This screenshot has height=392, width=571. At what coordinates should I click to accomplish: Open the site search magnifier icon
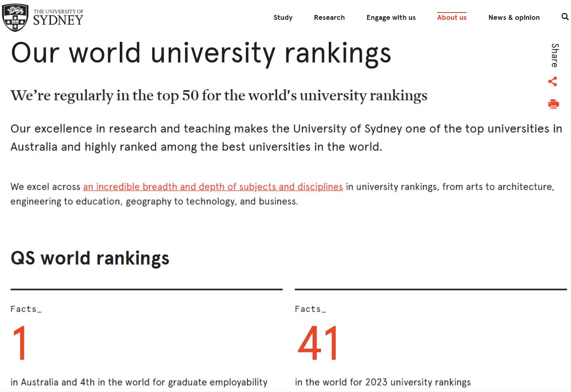click(565, 17)
